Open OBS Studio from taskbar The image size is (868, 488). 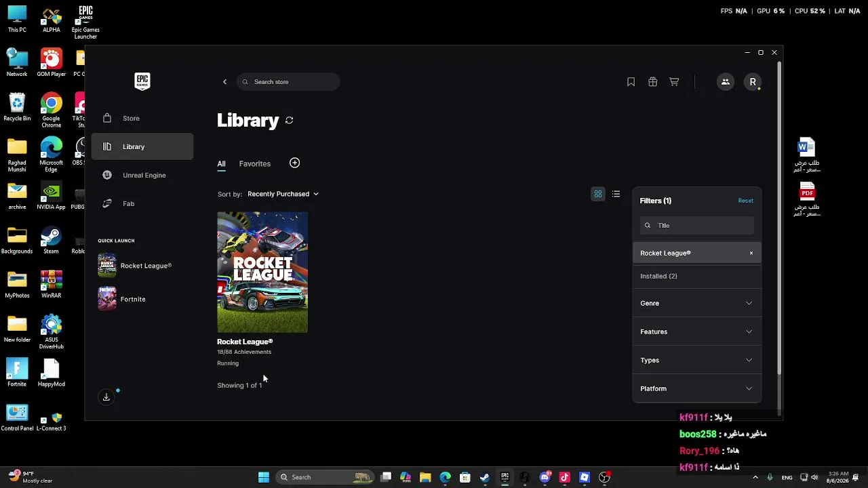[604, 477]
